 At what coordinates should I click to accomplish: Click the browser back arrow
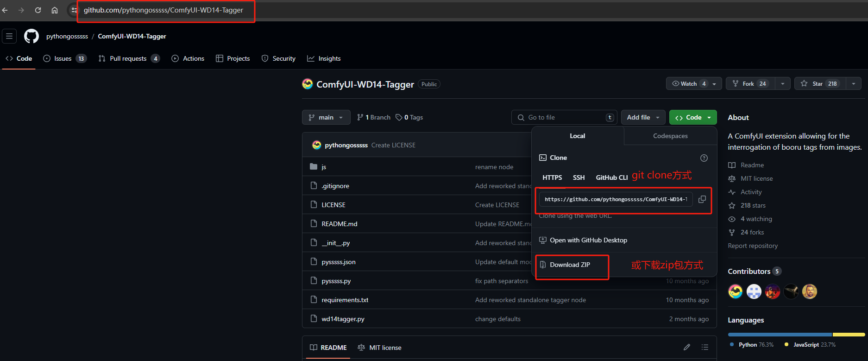(x=5, y=10)
